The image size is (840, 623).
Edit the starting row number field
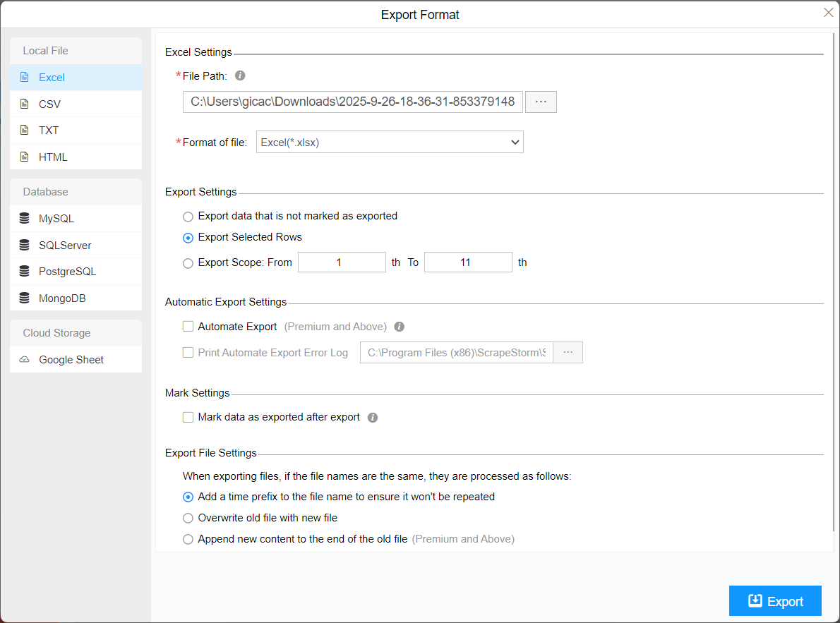(x=342, y=262)
